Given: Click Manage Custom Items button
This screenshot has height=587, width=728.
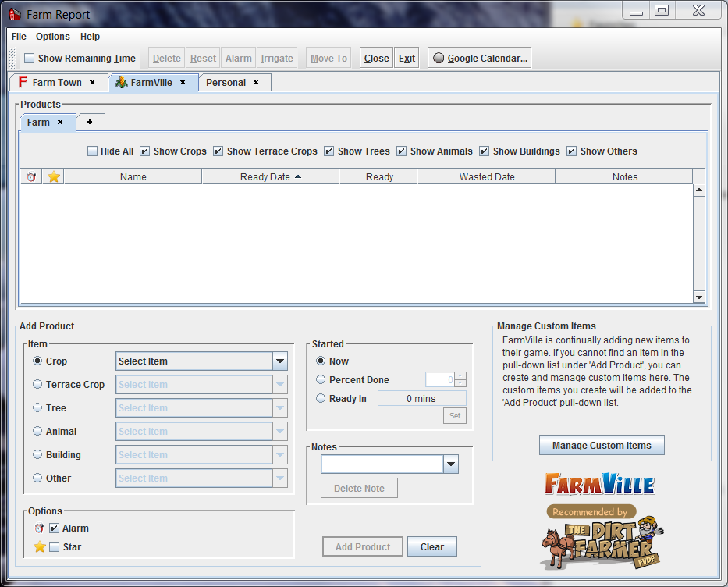Looking at the screenshot, I should [602, 446].
